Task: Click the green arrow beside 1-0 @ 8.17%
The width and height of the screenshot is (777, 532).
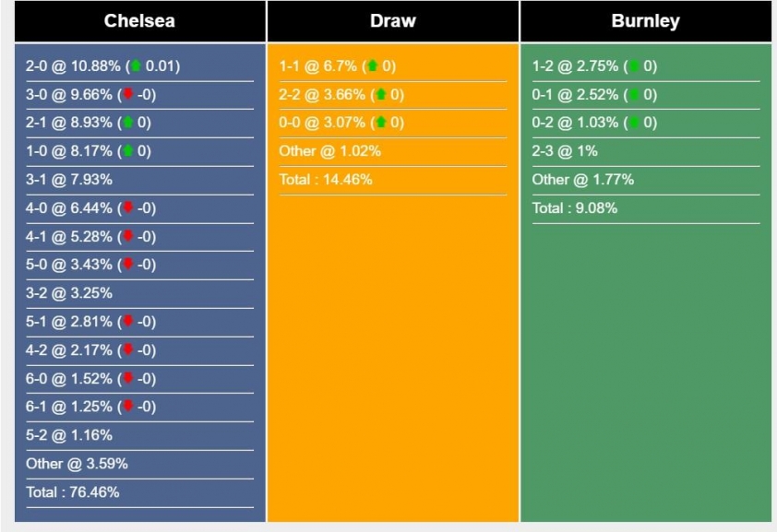Action: (x=128, y=151)
